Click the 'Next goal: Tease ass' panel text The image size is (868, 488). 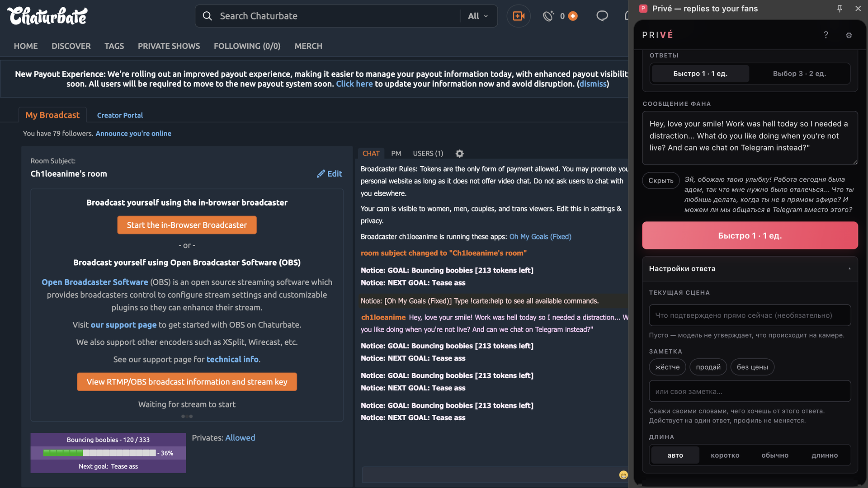pyautogui.click(x=108, y=467)
